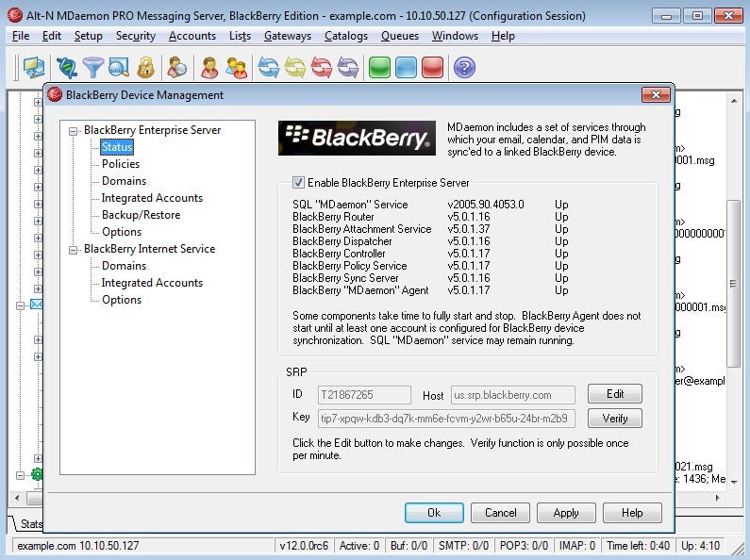This screenshot has height=560, width=750.
Task: Click the SRP ID field
Action: tap(364, 395)
